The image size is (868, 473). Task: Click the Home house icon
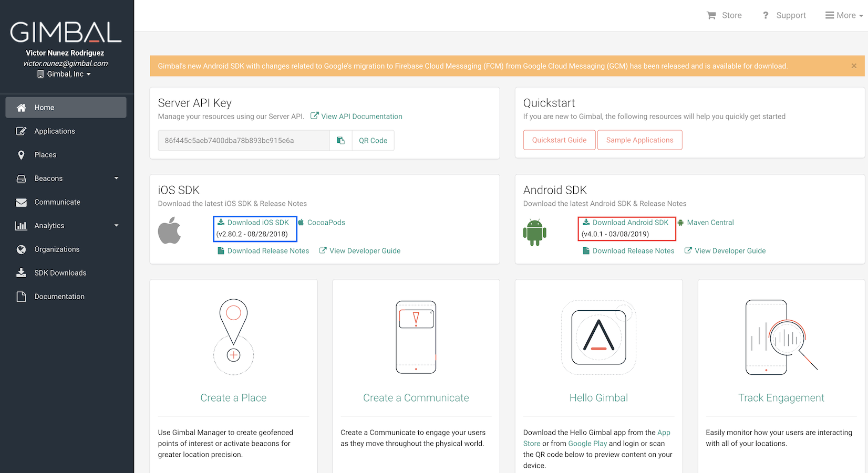pyautogui.click(x=21, y=108)
